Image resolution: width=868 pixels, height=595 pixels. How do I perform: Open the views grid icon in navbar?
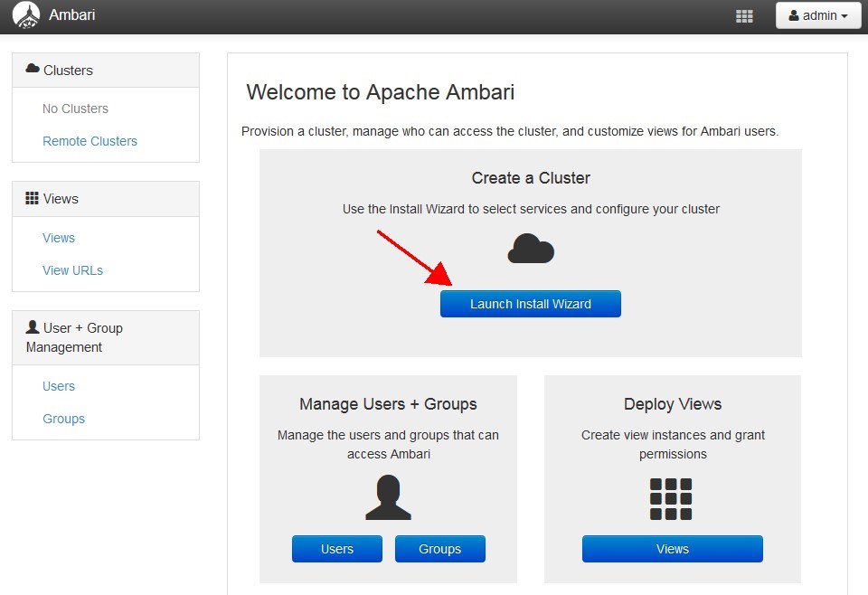[744, 16]
